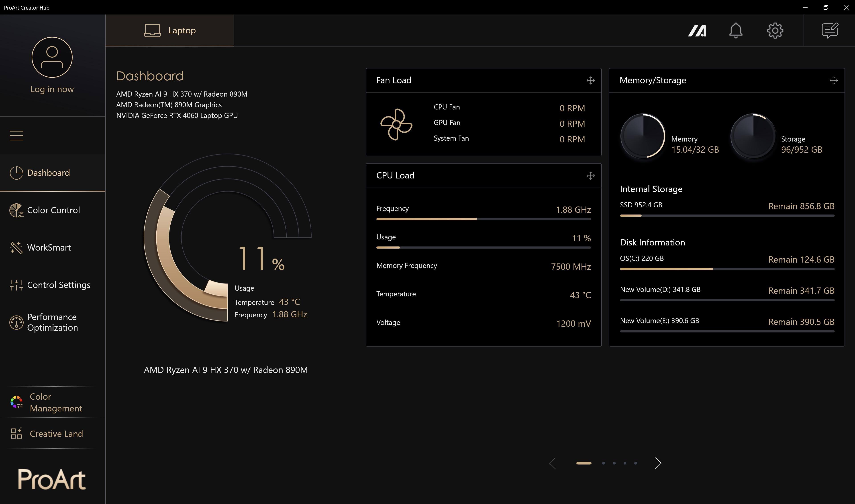Select the Laptop tab
This screenshot has height=504, width=855.
pyautogui.click(x=169, y=30)
